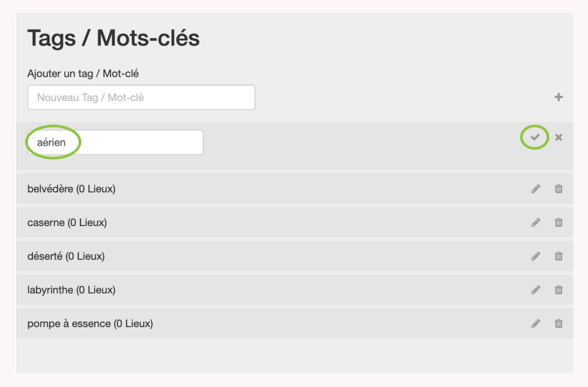Click the plus icon to add tag
The height and width of the screenshot is (387, 588).
pos(559,97)
